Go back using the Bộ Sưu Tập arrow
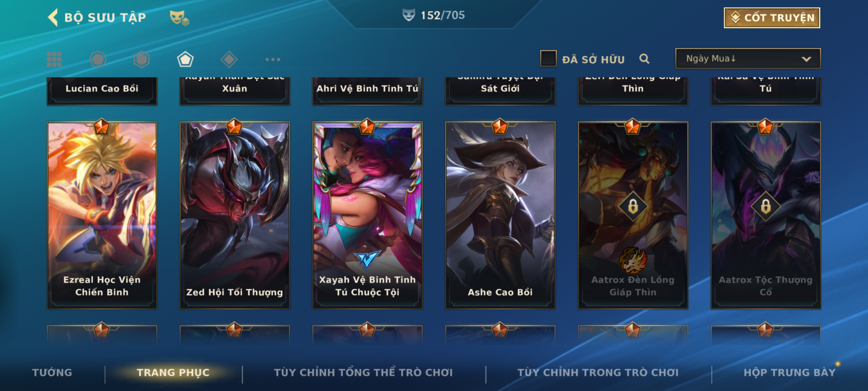The height and width of the screenshot is (391, 868). [x=53, y=17]
